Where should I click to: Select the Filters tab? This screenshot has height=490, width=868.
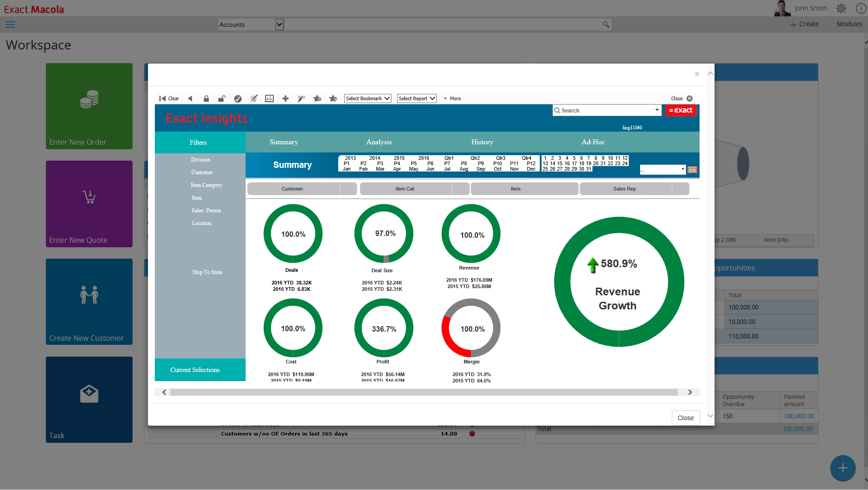(200, 142)
